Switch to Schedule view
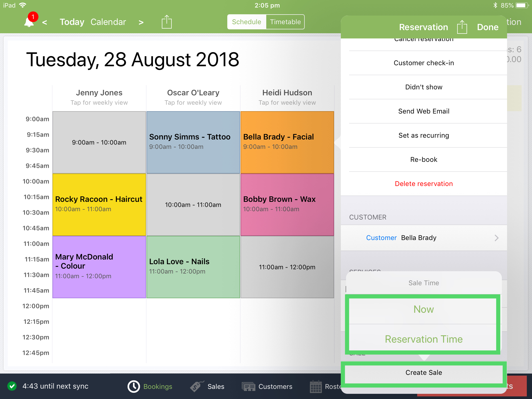 pyautogui.click(x=247, y=22)
